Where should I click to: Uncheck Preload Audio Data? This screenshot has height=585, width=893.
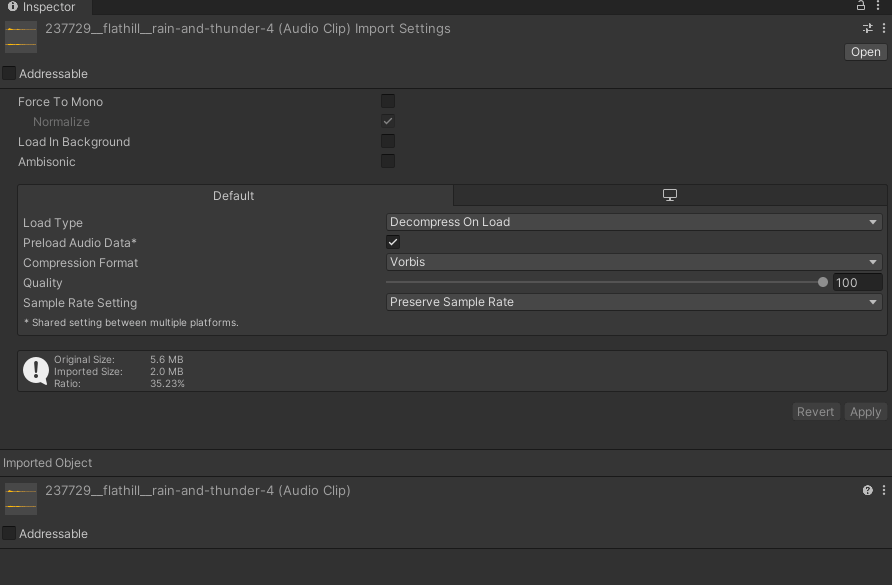pyautogui.click(x=393, y=242)
